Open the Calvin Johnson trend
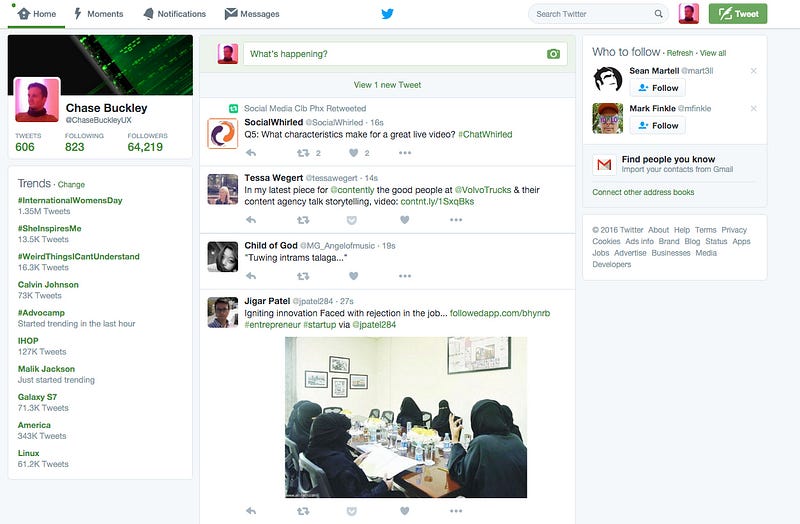The width and height of the screenshot is (800, 524). [48, 285]
